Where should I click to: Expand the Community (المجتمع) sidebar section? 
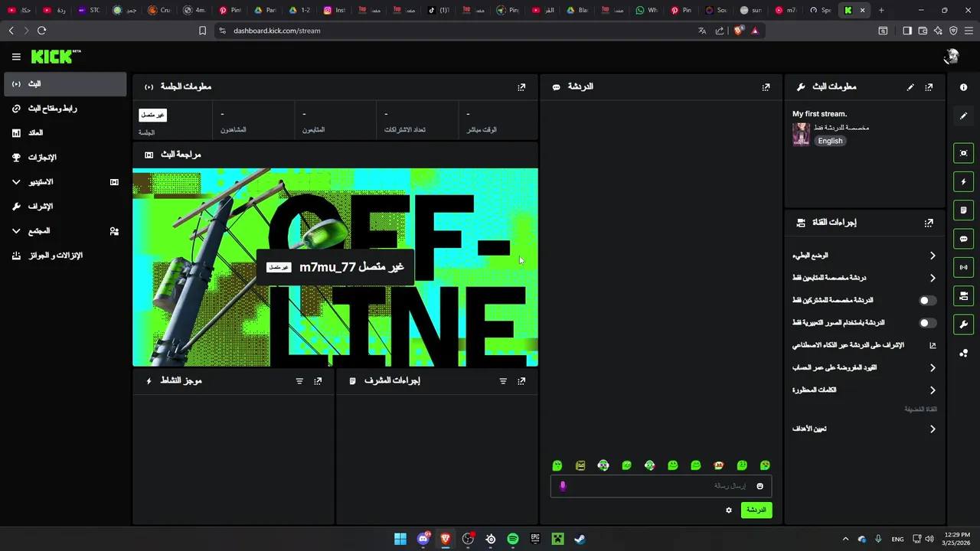(x=65, y=231)
